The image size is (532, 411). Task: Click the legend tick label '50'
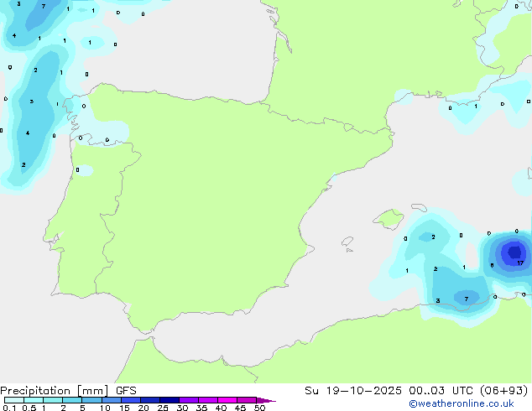point(259,408)
